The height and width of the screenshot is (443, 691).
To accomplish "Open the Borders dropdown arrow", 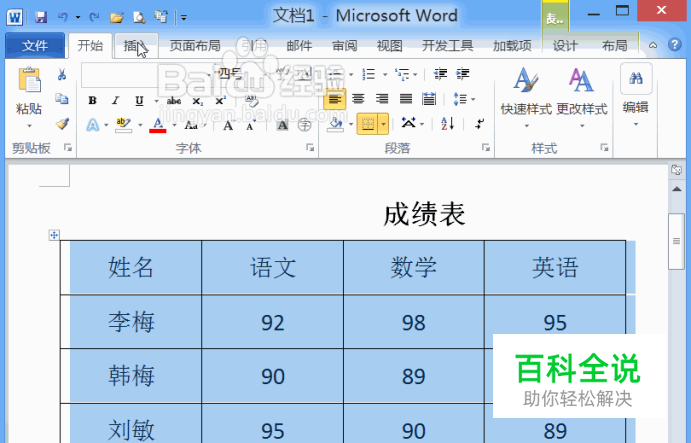I will pos(383,125).
